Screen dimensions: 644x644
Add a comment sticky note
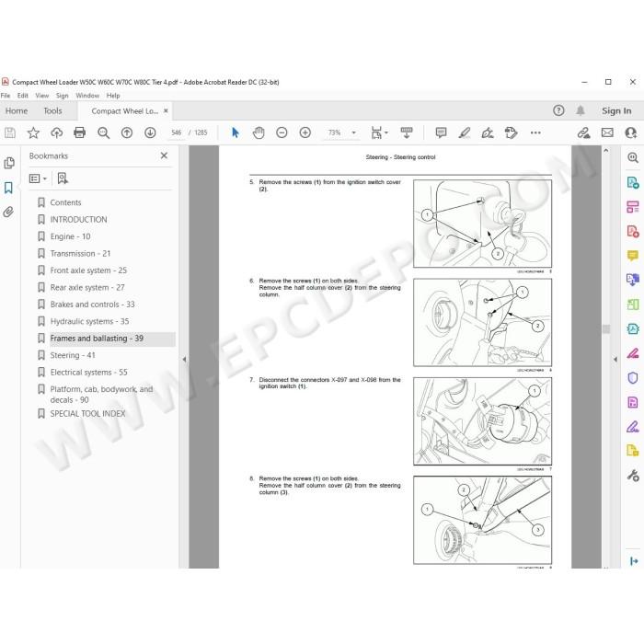(441, 132)
